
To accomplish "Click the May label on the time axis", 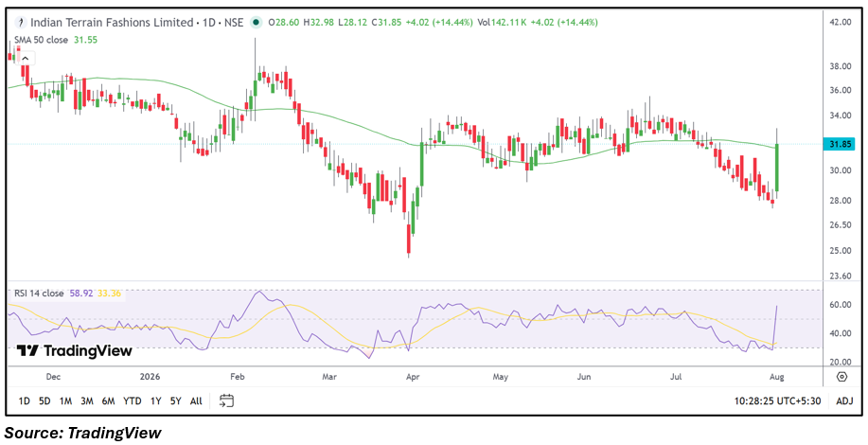I will (500, 377).
